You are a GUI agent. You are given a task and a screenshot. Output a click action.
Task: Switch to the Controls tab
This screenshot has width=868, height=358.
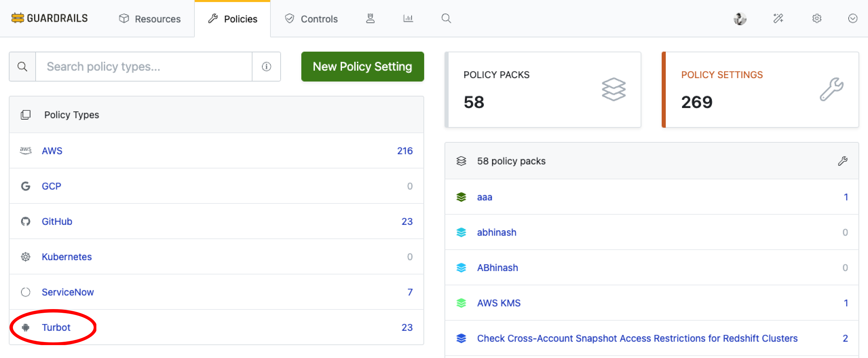click(311, 19)
